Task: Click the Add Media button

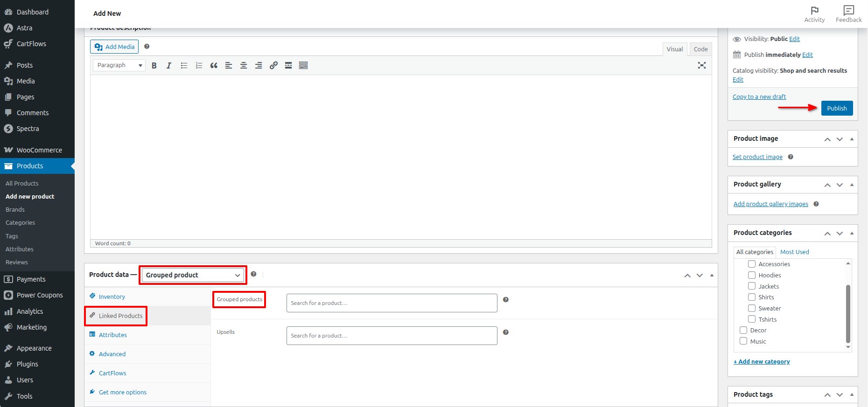Action: (114, 47)
